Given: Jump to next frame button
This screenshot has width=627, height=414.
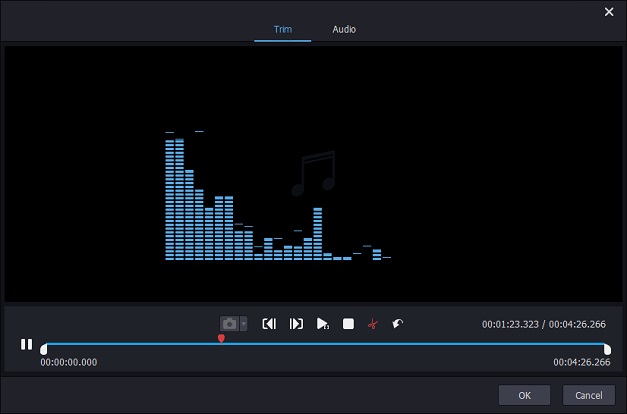Looking at the screenshot, I should (296, 324).
